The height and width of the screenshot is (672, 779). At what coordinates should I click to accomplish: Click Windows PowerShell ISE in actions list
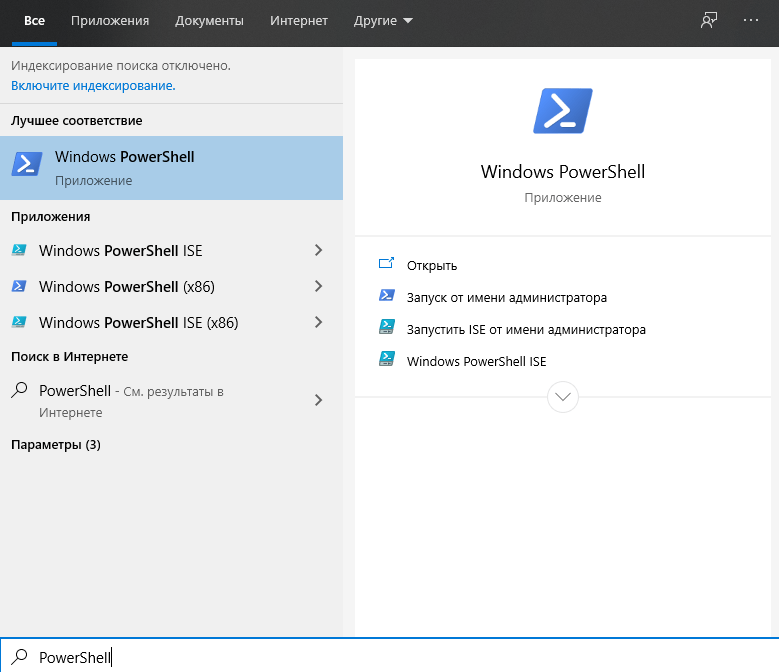click(x=476, y=361)
